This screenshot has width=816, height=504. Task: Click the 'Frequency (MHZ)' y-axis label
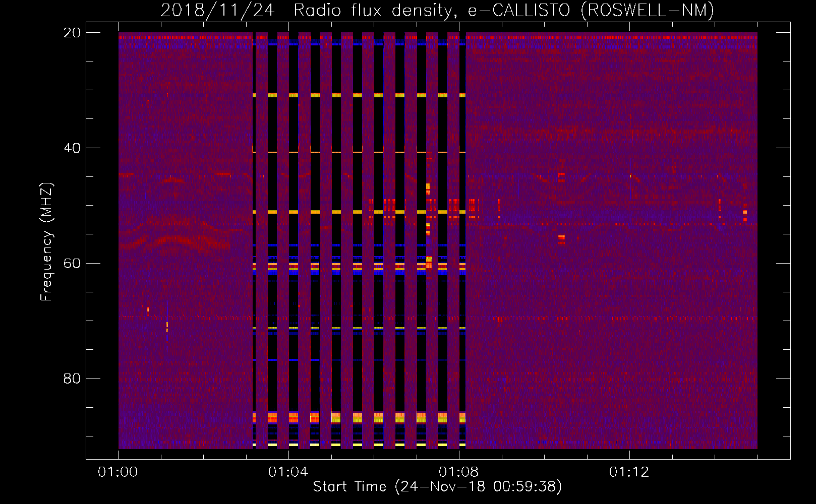coord(46,242)
